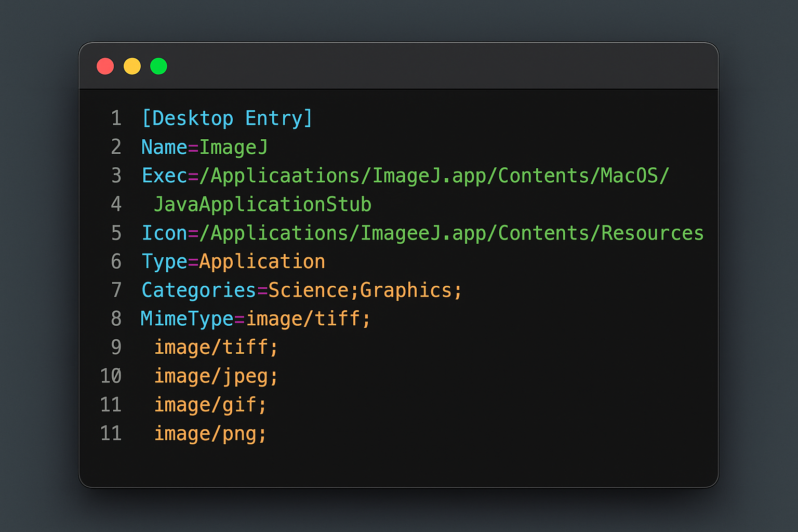Image resolution: width=798 pixels, height=532 pixels.
Task: Click image/tiff; on line 9
Action: pos(217,347)
